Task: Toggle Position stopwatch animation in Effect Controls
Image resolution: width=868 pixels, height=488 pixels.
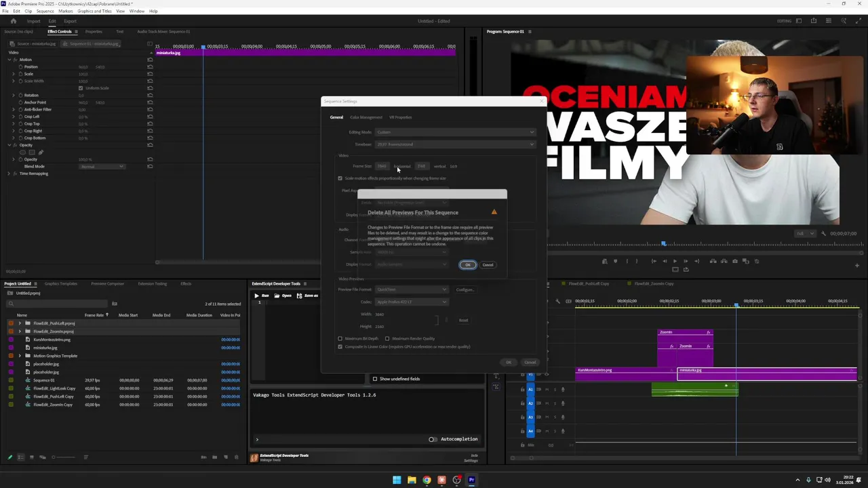Action: pyautogui.click(x=20, y=67)
